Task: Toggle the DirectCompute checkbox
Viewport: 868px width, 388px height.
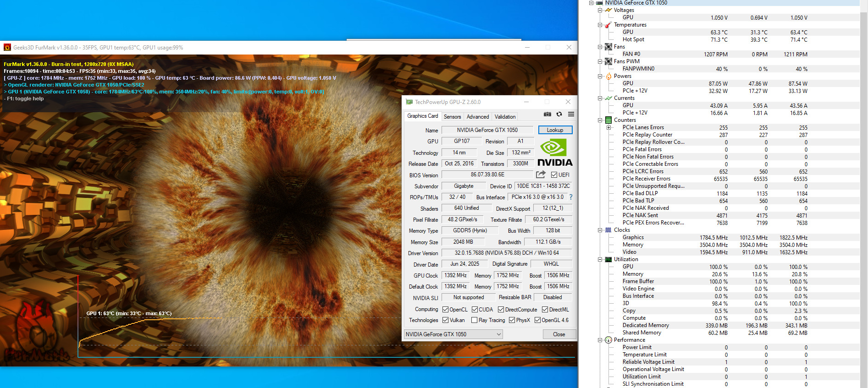Action: [501, 310]
